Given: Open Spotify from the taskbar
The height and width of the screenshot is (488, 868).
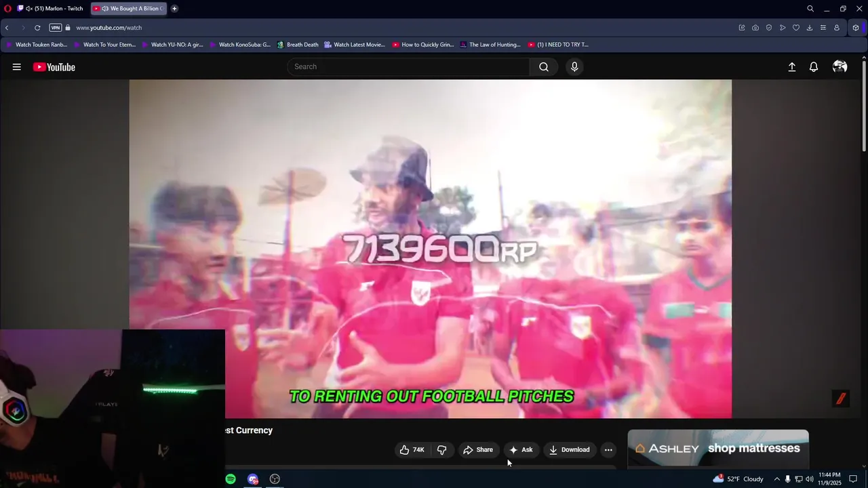Looking at the screenshot, I should pyautogui.click(x=231, y=479).
